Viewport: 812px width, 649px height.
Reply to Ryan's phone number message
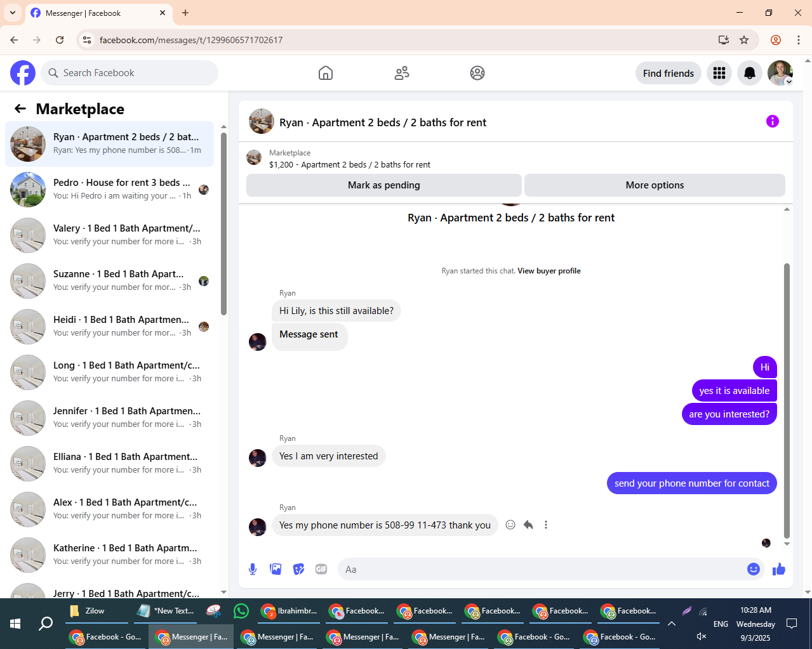[x=528, y=525]
